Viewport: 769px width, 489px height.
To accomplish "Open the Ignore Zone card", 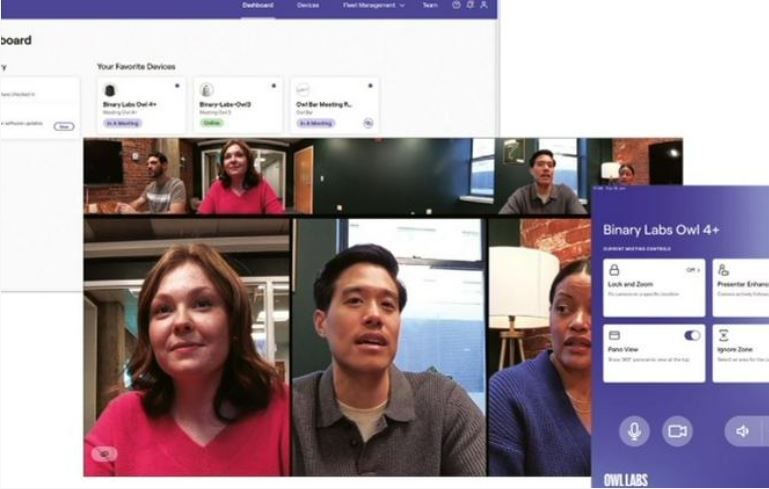I will point(741,353).
